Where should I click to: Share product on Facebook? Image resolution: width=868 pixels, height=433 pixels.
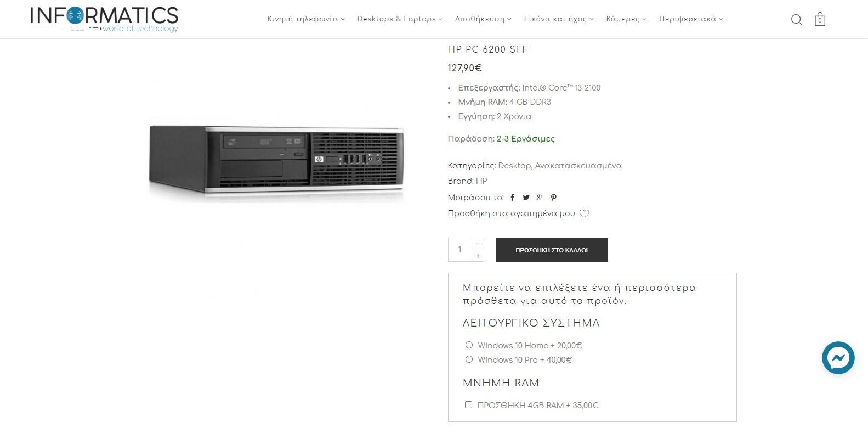click(x=512, y=198)
